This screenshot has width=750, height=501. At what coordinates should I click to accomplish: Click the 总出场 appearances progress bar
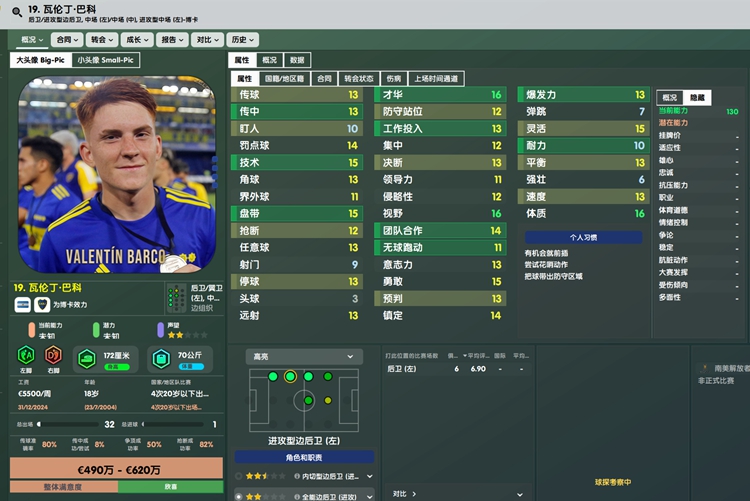pos(68,424)
